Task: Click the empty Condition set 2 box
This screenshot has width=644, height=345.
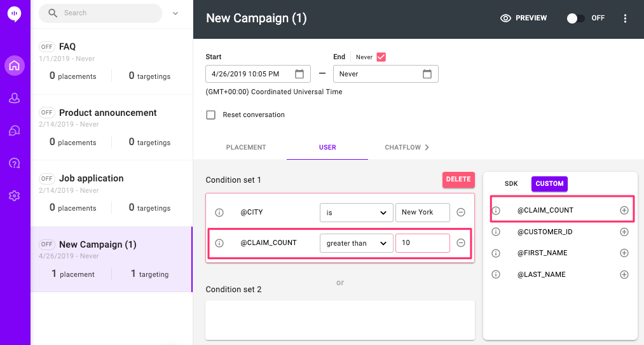Action: pos(340,320)
